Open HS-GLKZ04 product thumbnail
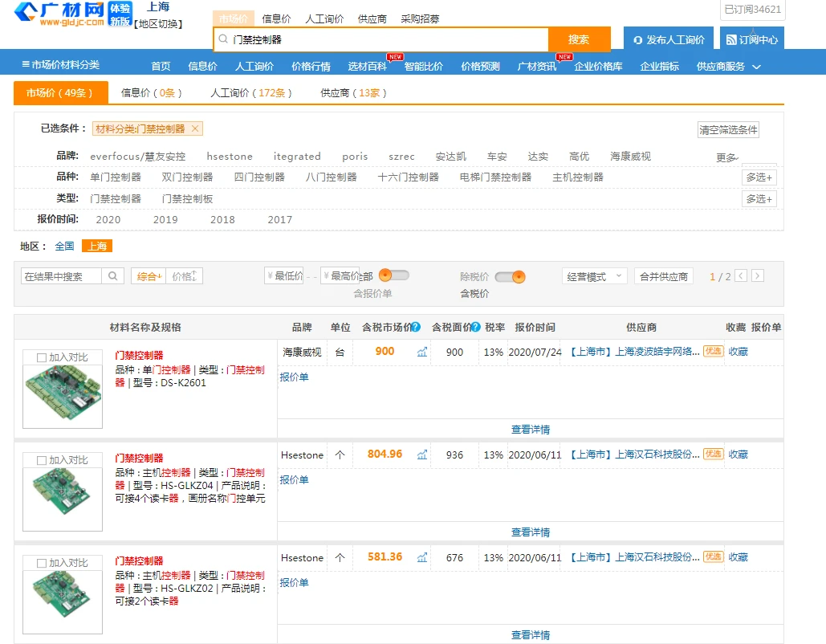 click(x=62, y=491)
